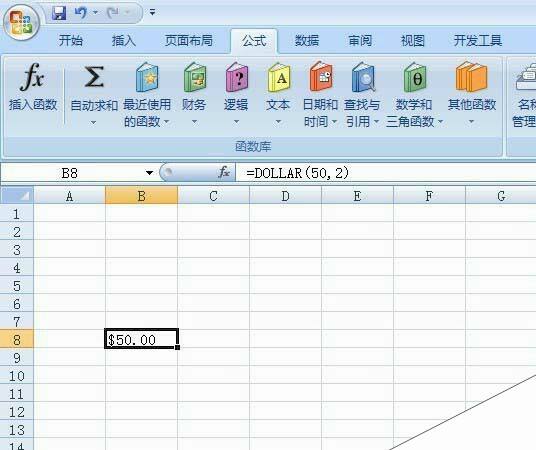Select column C header
This screenshot has height=450, width=536.
(214, 196)
